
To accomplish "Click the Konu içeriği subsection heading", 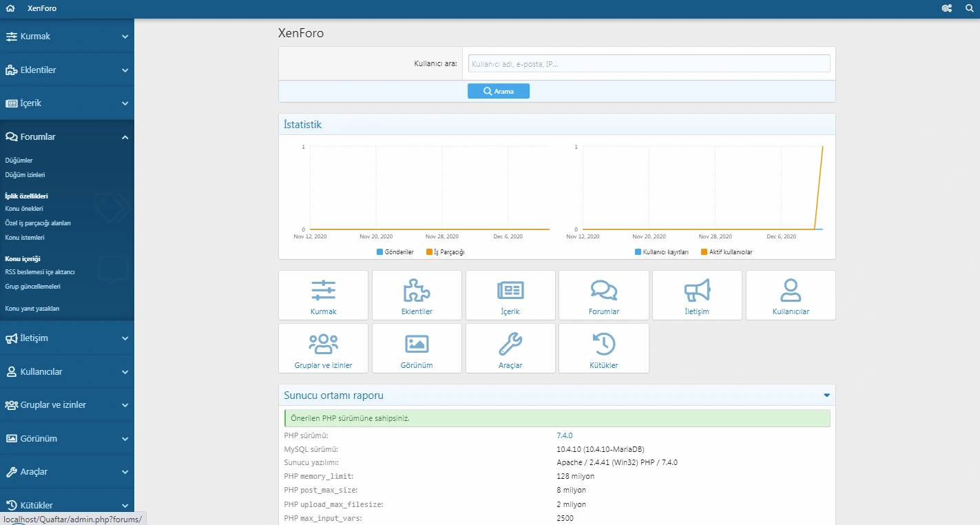I will tap(23, 259).
